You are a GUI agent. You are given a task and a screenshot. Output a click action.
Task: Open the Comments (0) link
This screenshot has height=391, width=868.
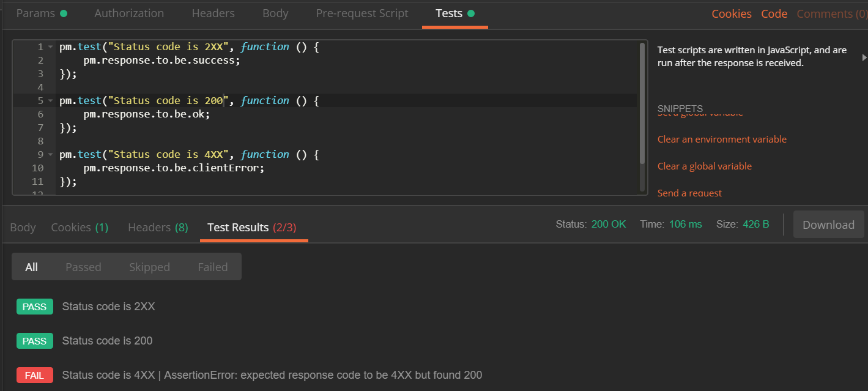(832, 14)
